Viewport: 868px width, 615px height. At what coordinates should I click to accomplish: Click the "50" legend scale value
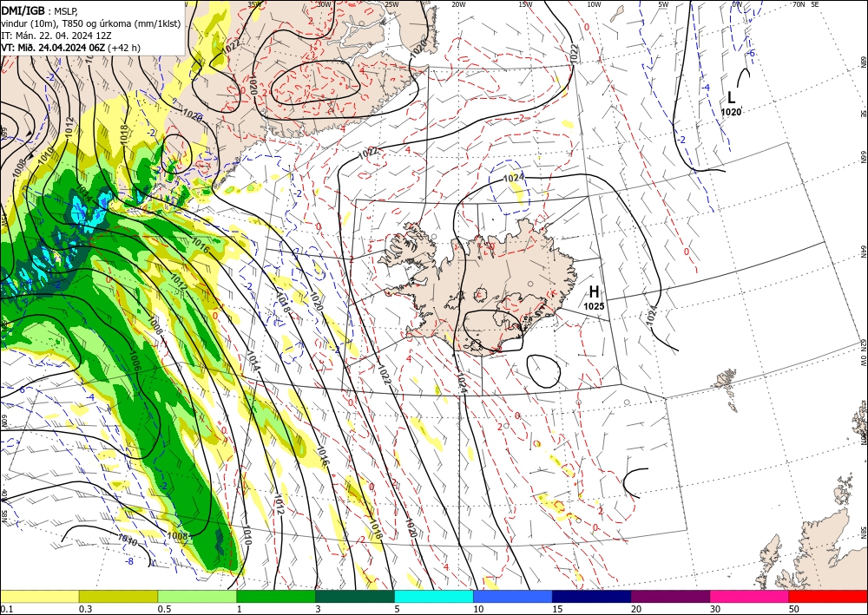[x=794, y=609]
